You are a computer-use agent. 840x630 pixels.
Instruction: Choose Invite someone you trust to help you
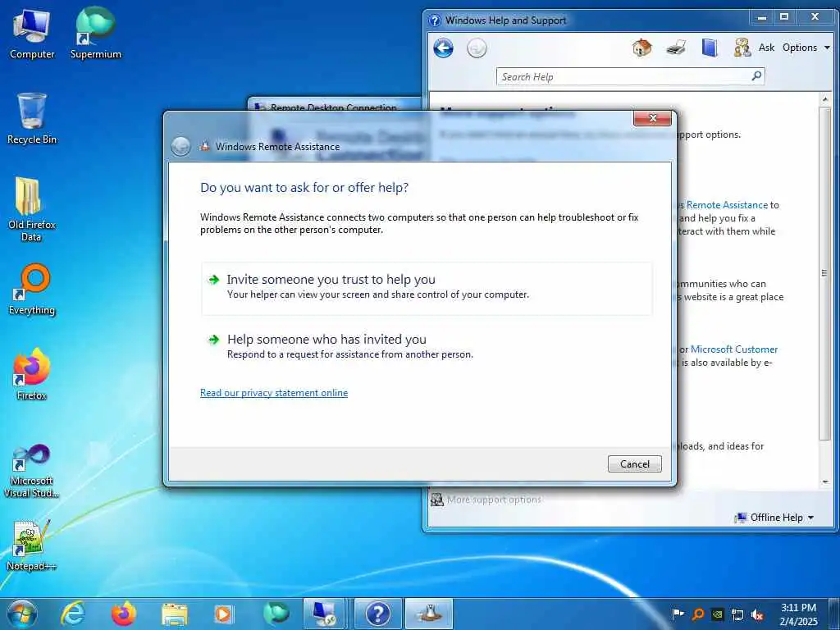tap(427, 288)
